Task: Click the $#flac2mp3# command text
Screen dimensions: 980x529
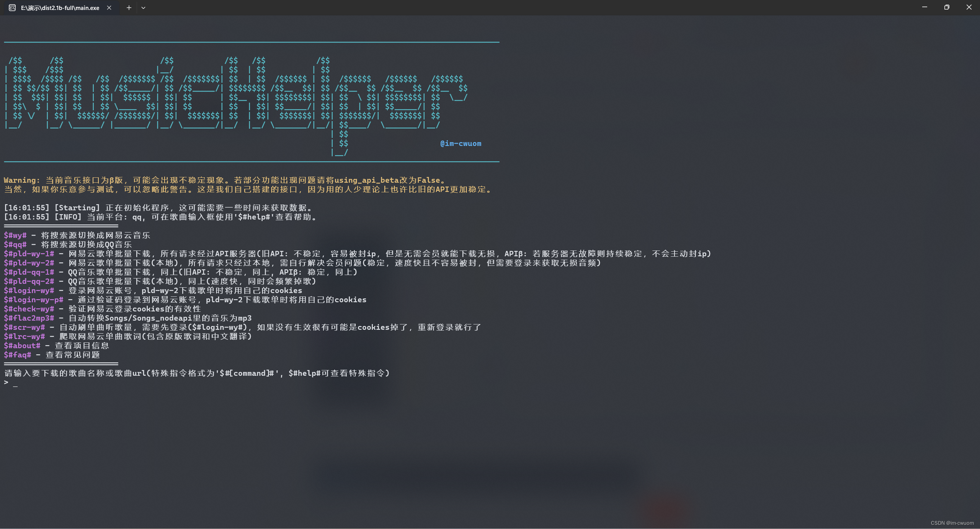Action: pos(29,318)
